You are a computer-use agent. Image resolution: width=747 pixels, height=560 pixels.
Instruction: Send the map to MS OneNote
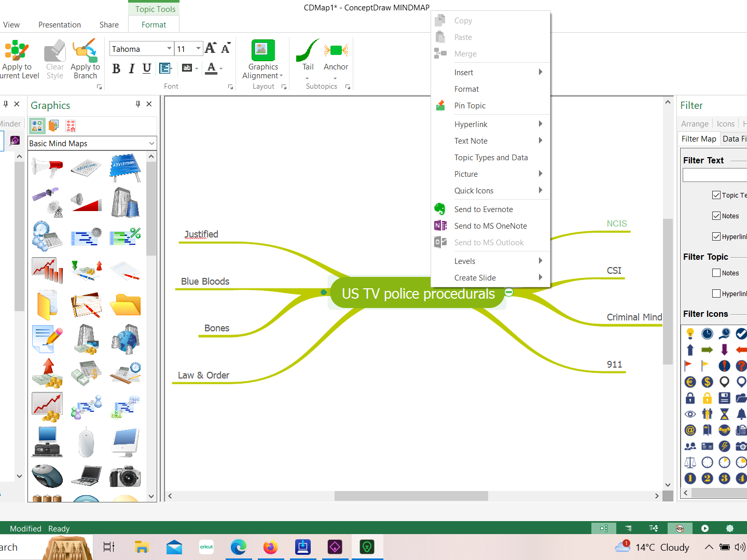click(490, 226)
